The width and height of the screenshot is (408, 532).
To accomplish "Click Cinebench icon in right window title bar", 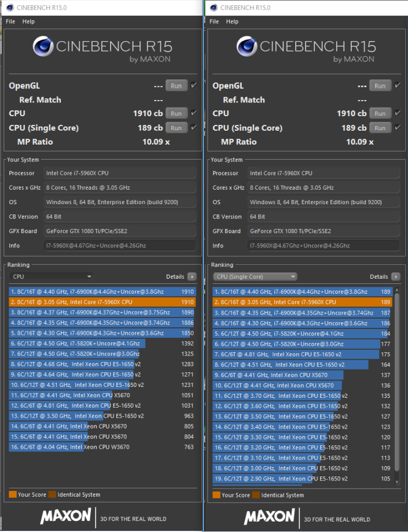I will point(214,8).
